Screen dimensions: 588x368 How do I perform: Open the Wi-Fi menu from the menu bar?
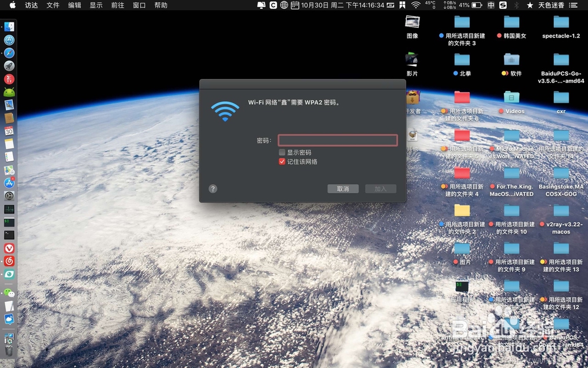[x=416, y=5]
